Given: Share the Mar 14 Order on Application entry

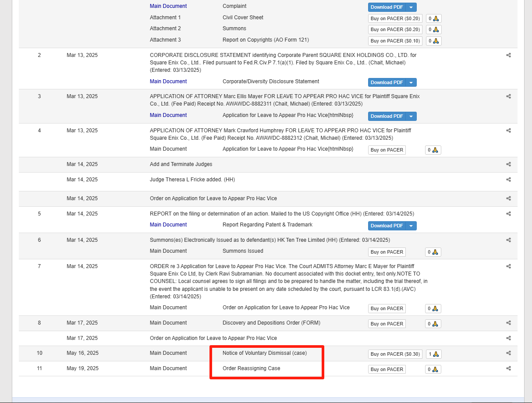Looking at the screenshot, I should point(508,198).
